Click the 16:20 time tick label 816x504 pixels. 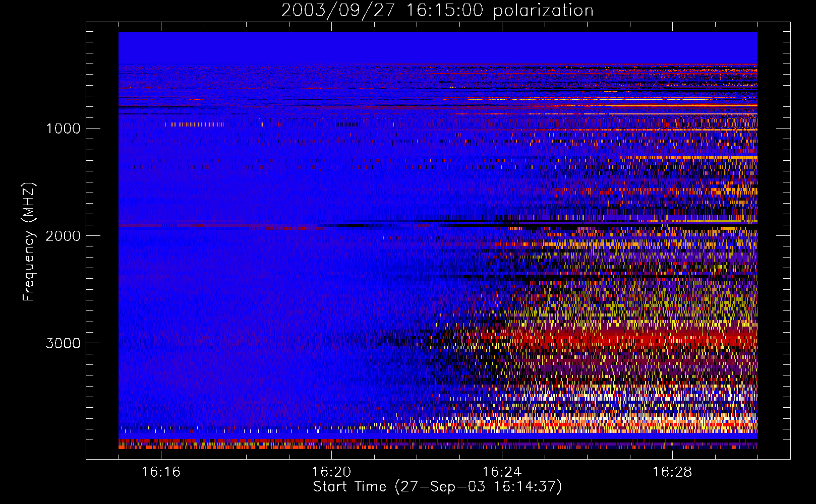click(331, 472)
